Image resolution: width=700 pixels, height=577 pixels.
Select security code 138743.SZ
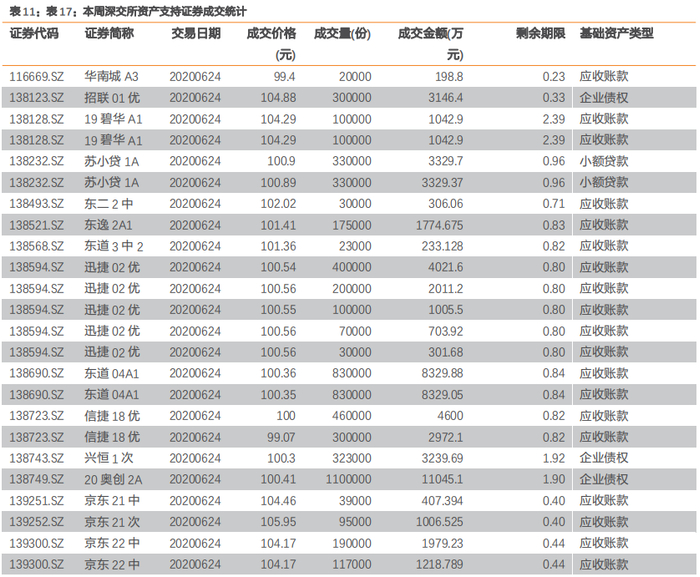(x=37, y=458)
